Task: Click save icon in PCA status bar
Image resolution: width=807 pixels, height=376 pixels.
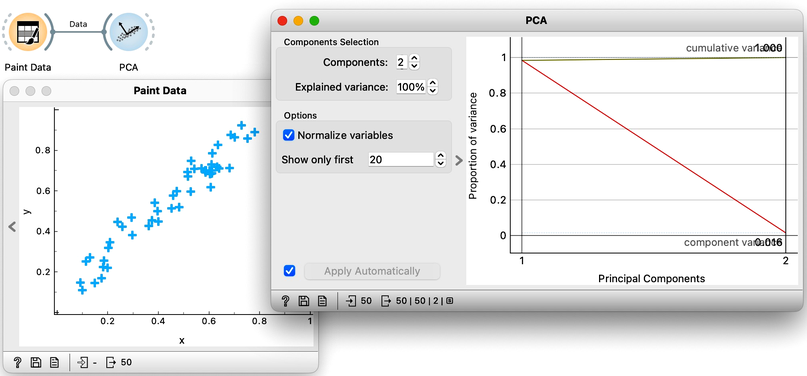Action: pos(304,301)
